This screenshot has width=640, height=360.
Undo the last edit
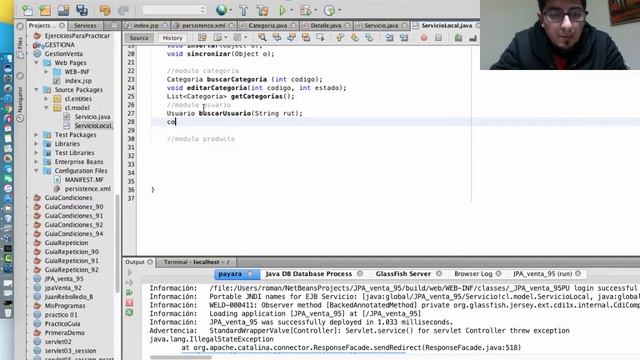[105, 10]
